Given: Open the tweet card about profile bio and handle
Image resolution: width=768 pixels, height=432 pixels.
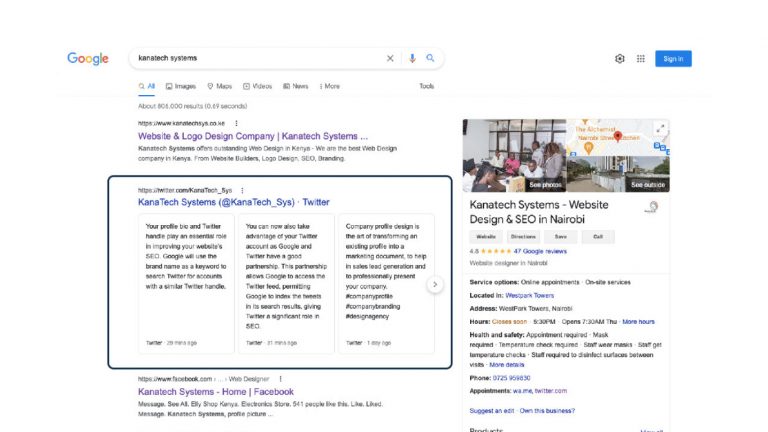Looking at the screenshot, I should pyautogui.click(x=186, y=284).
